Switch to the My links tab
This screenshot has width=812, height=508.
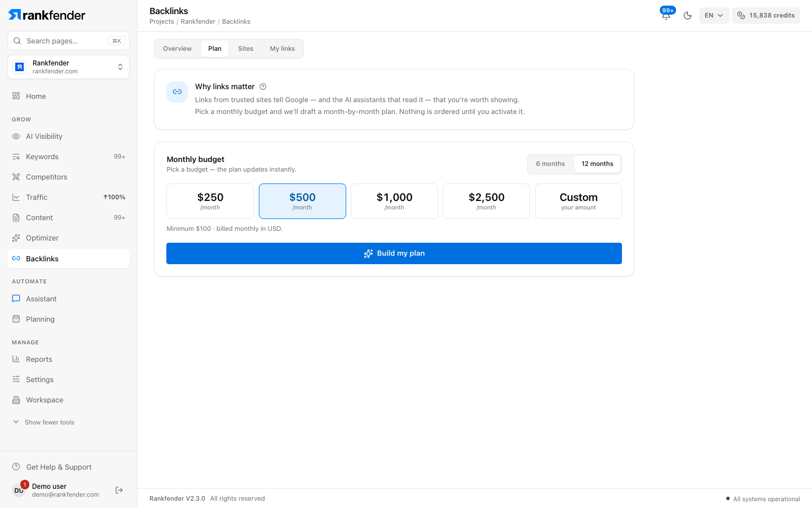(283, 49)
